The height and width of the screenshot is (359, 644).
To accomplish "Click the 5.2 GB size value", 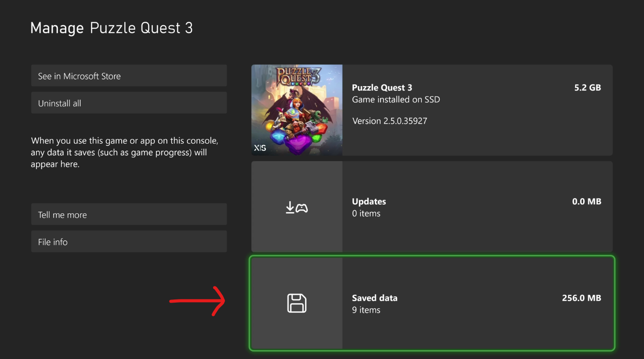I will [588, 87].
